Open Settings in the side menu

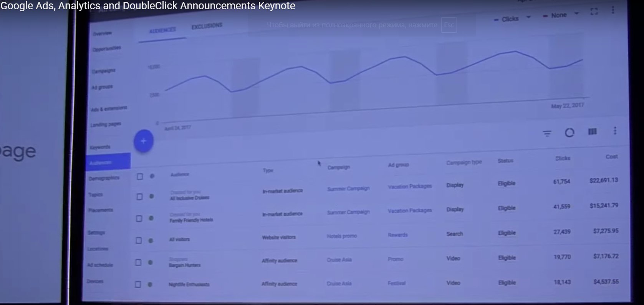[x=96, y=233]
